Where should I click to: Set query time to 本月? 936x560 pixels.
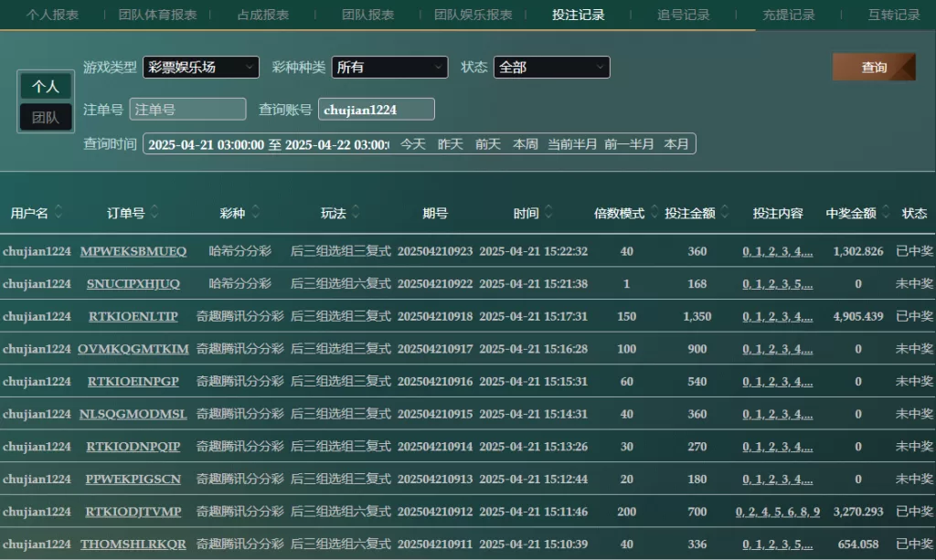pos(676,144)
